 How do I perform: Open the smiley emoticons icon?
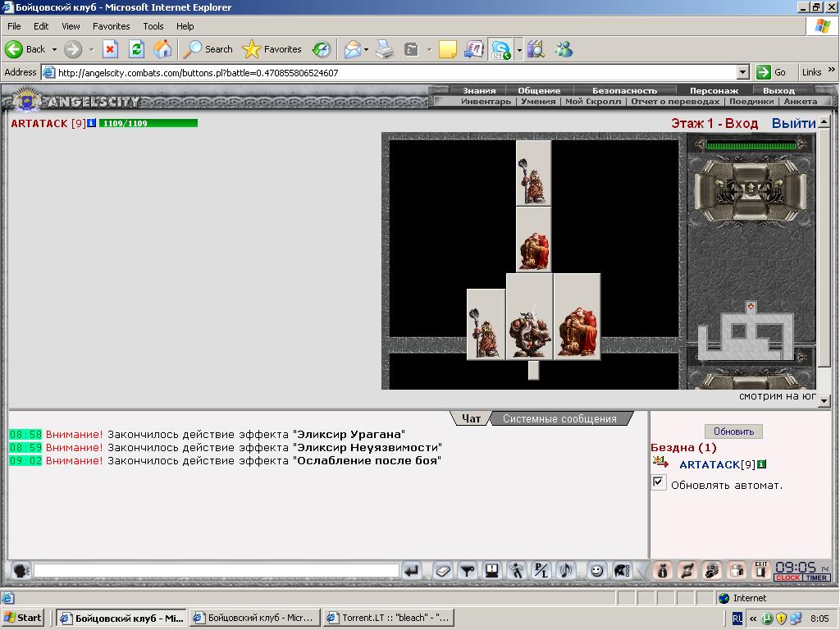coord(596,571)
